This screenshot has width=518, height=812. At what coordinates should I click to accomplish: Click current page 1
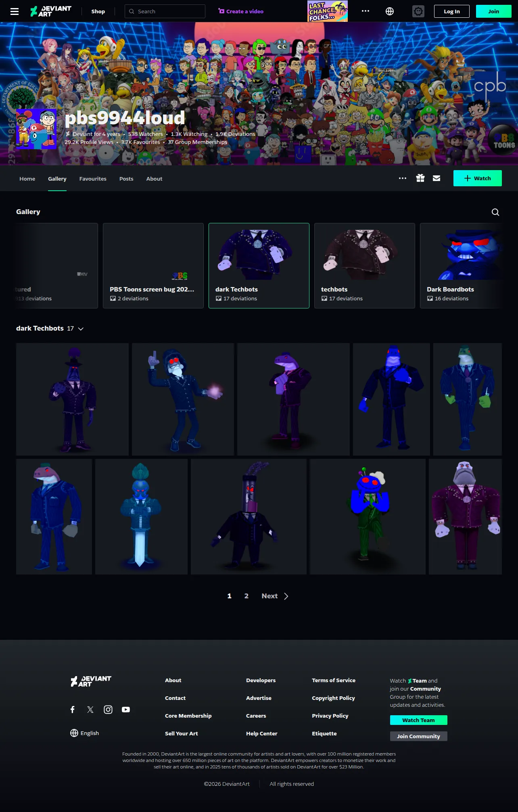tap(230, 596)
